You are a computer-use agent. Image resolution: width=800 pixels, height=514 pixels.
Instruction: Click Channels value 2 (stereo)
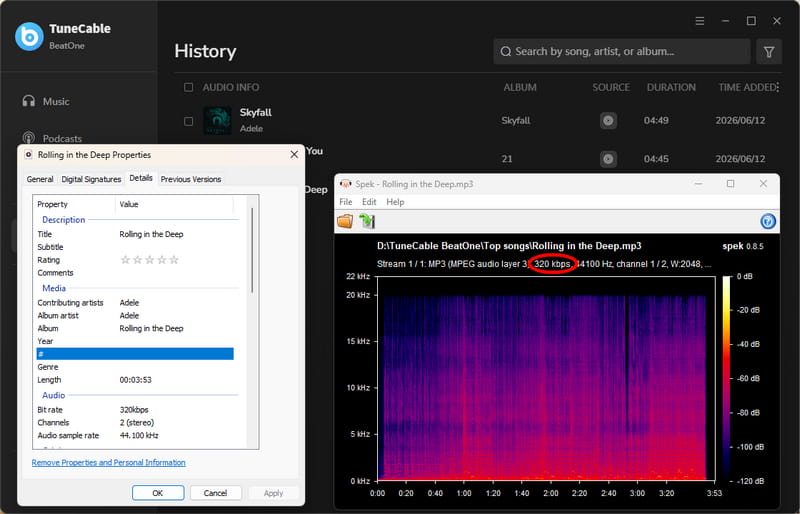tap(136, 423)
